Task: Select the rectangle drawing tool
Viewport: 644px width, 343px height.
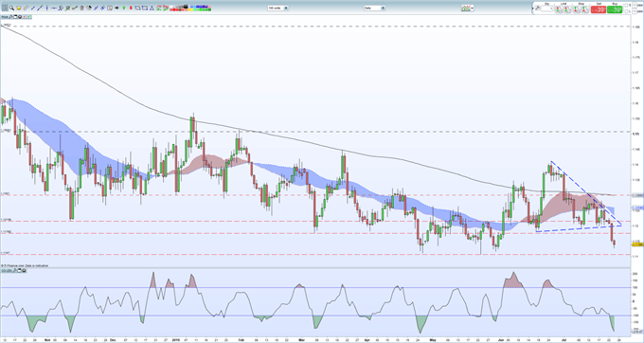Action: (145, 9)
